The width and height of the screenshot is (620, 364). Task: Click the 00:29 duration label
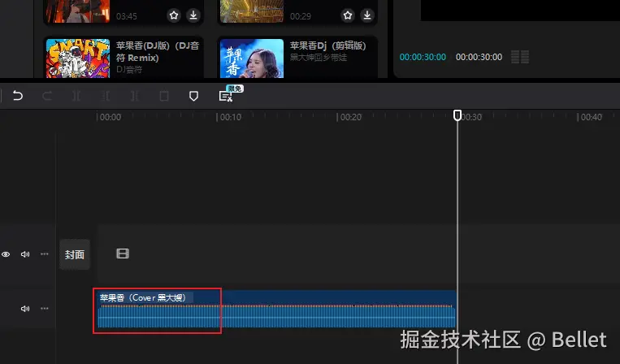click(x=301, y=16)
